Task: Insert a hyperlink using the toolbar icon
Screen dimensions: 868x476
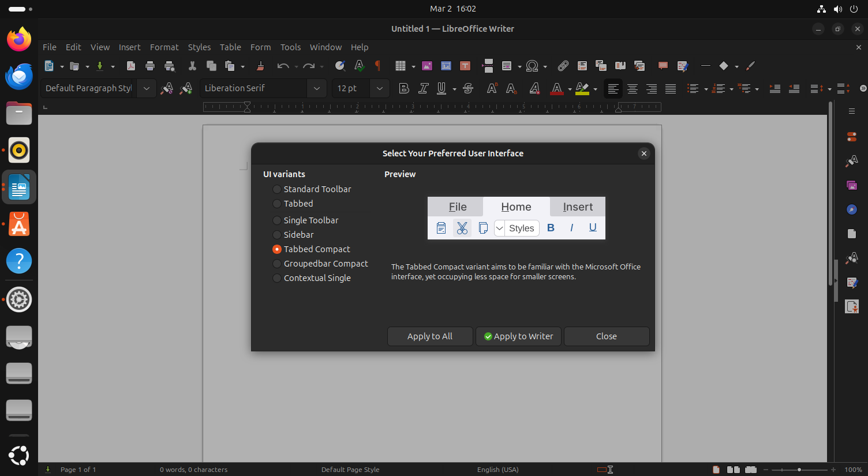Action: click(563, 66)
